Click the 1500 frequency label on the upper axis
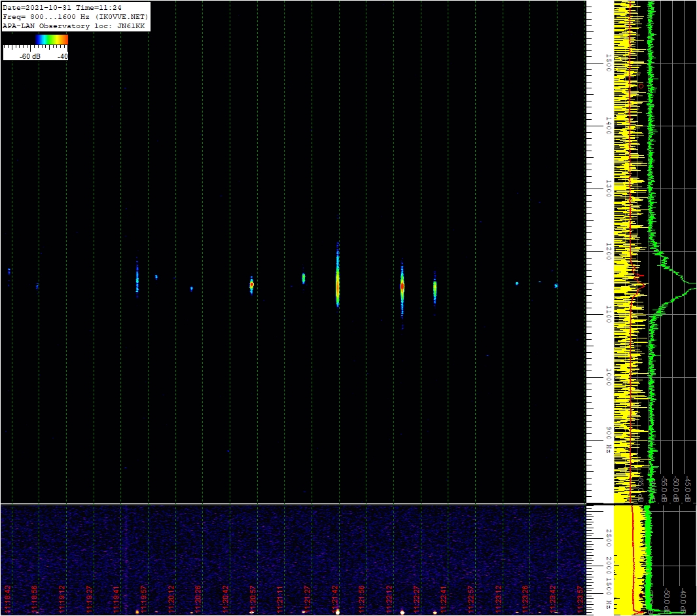697x616 pixels. [x=609, y=63]
